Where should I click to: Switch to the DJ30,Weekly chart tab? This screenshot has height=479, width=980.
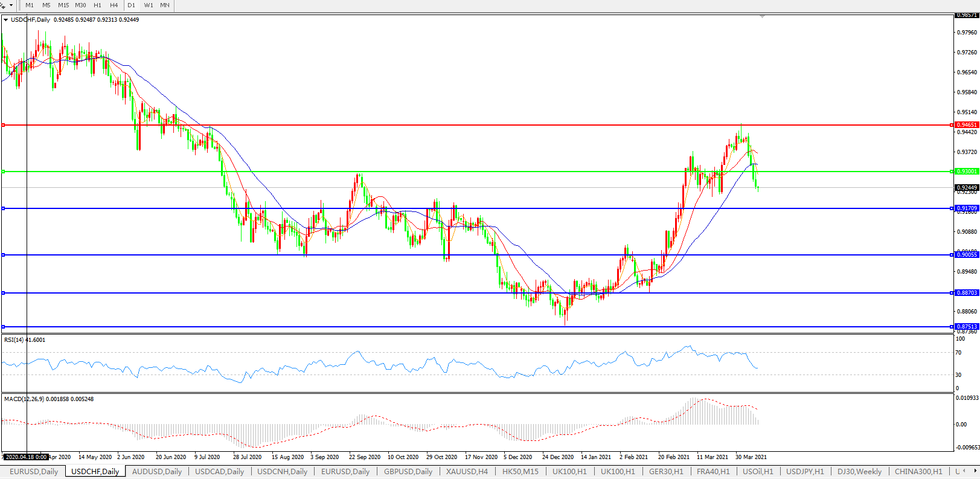(x=859, y=472)
